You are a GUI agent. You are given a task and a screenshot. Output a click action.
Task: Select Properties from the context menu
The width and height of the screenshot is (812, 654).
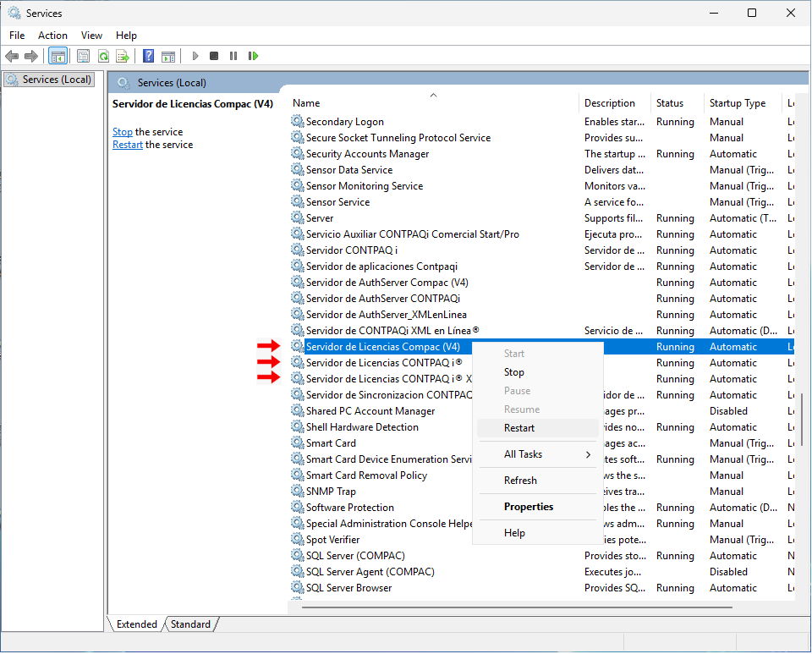529,507
